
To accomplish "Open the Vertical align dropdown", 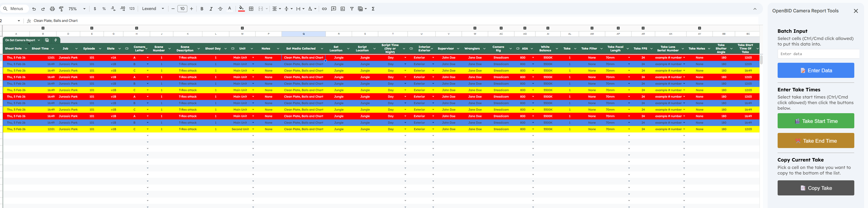I will [x=289, y=9].
